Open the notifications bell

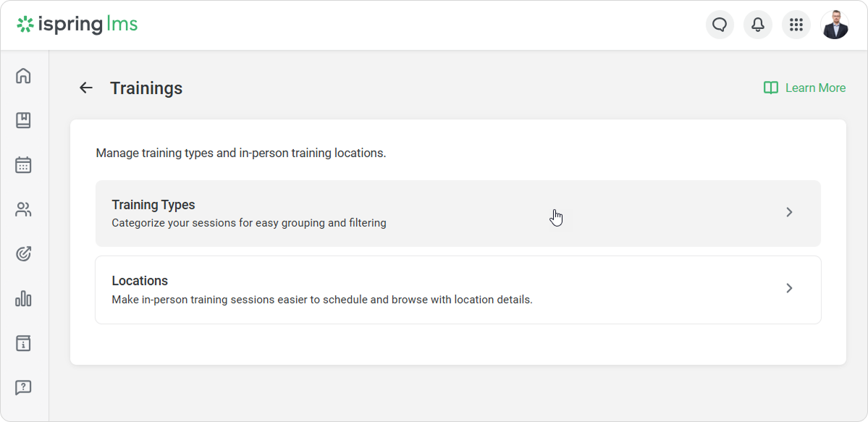758,25
